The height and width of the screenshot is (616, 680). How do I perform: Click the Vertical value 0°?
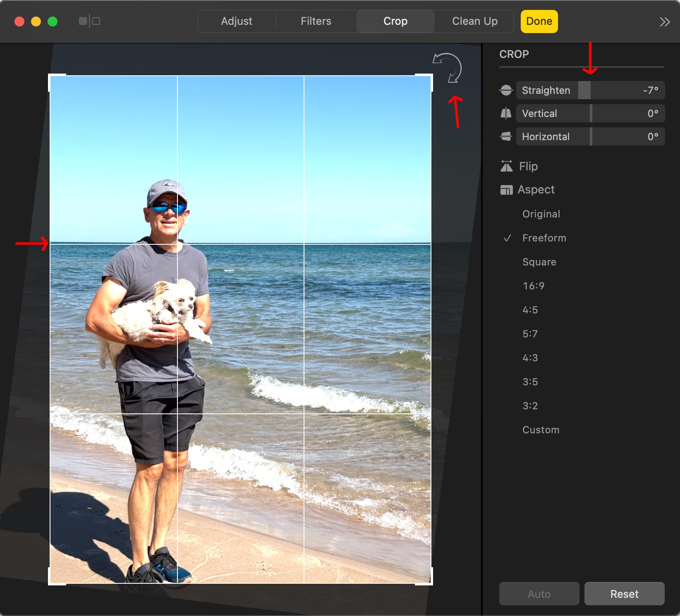click(x=653, y=113)
